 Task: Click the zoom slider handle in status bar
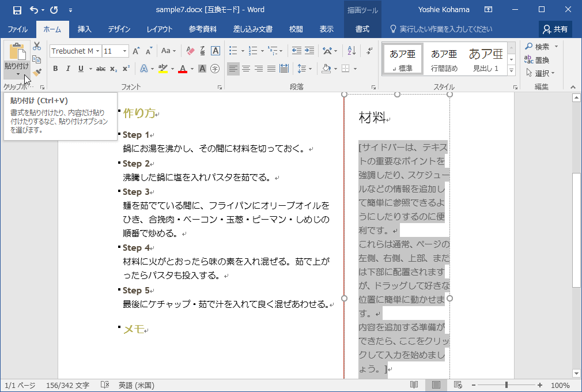tap(507, 385)
